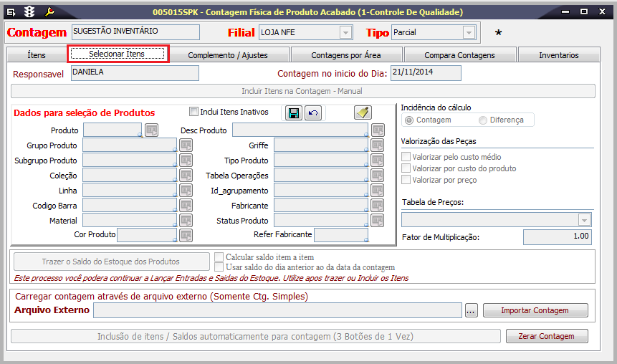Open lookup icon next to Cor Produto field
This screenshot has height=364, width=617.
[x=186, y=235]
